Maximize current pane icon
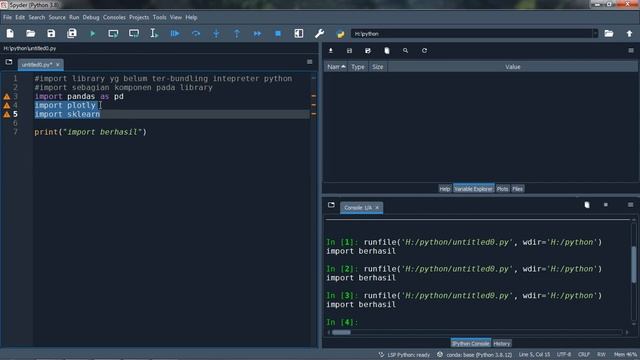Screen dimensions: 640x360 point(299,33)
